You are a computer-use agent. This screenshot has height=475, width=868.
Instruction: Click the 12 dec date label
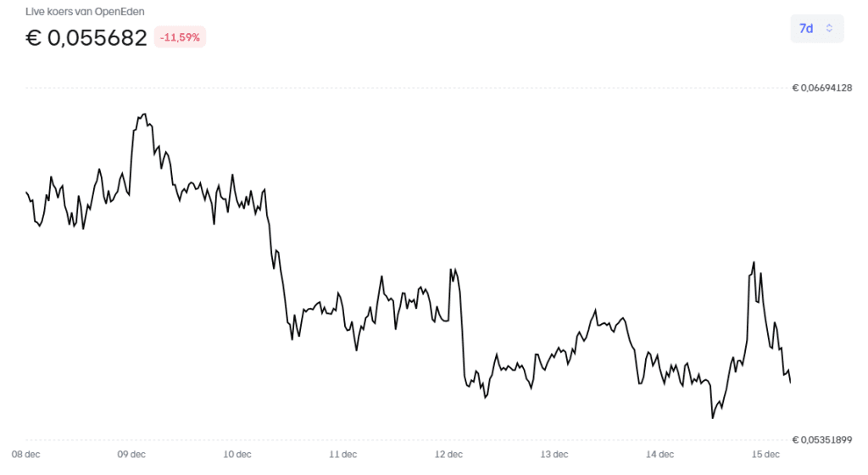pos(448,455)
